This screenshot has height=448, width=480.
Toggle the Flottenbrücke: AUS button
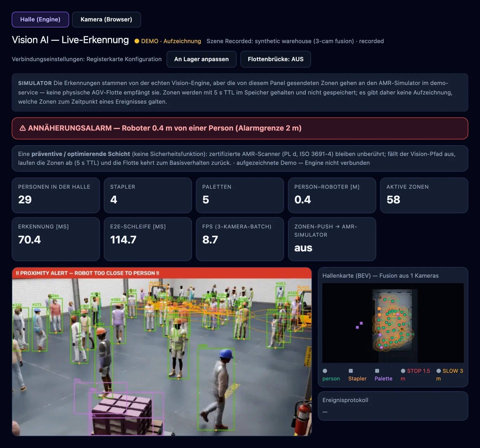click(x=276, y=59)
